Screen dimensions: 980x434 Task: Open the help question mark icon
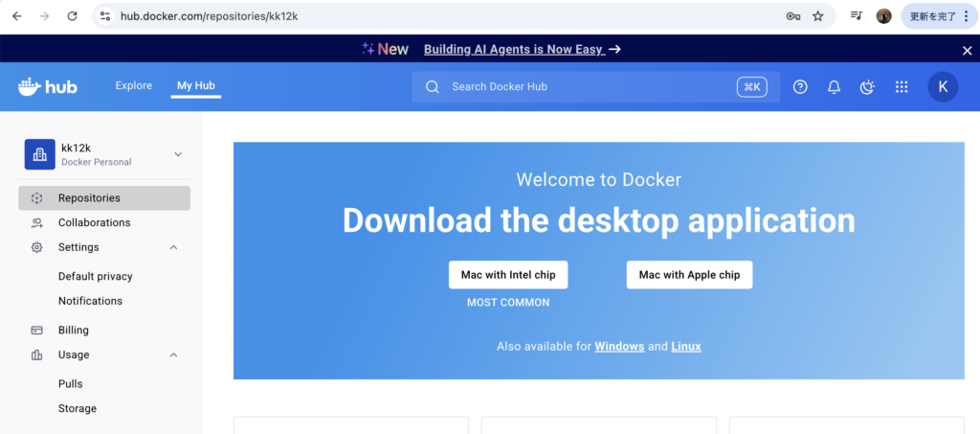(x=800, y=87)
